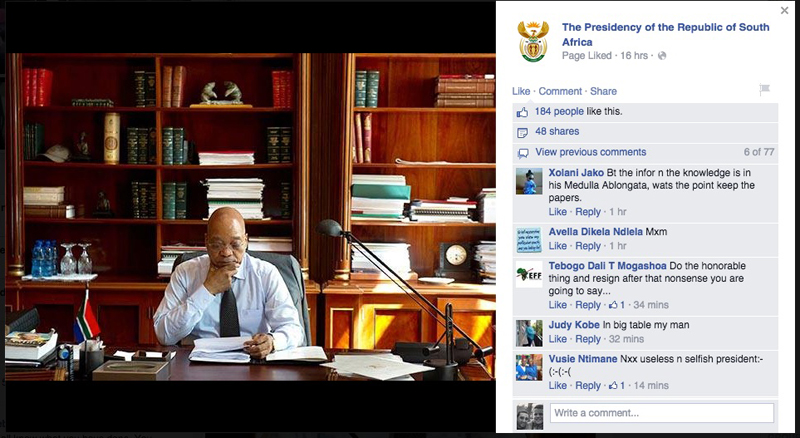The height and width of the screenshot is (438, 800).
Task: Close the photo viewer with the X
Action: pyautogui.click(x=784, y=11)
